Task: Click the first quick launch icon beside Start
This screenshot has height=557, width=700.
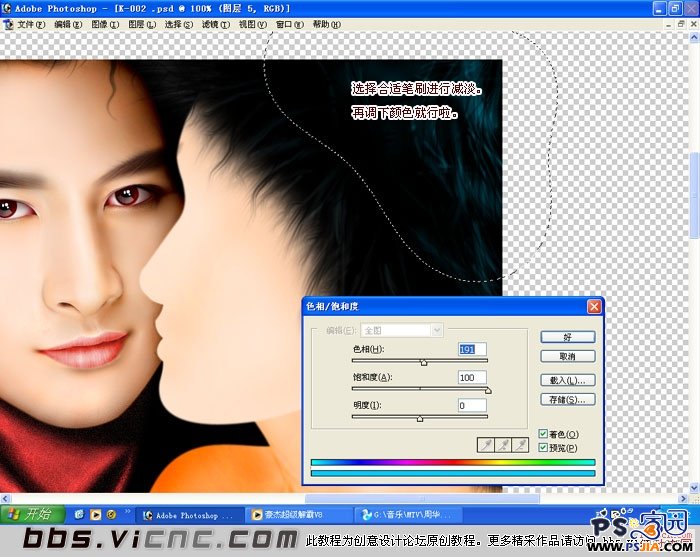Action: pyautogui.click(x=79, y=515)
